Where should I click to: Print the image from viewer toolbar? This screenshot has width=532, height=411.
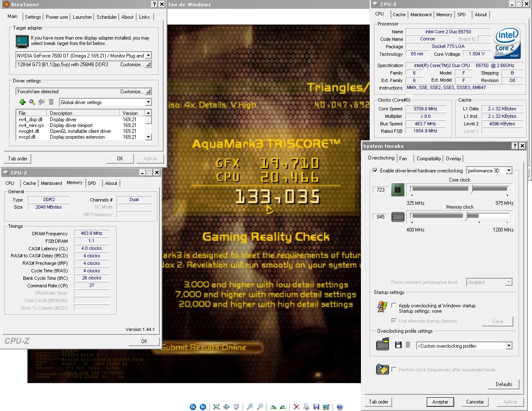(x=306, y=407)
